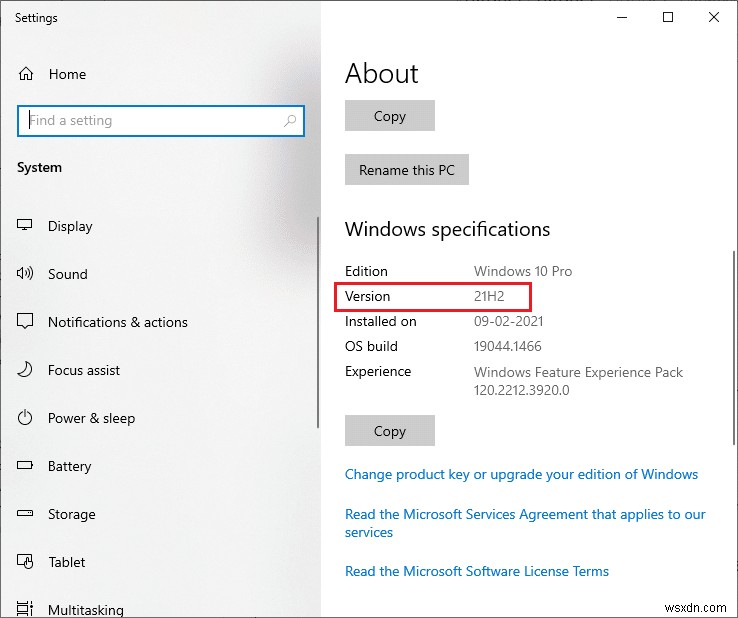Screen dimensions: 738x618
Task: Click the About page vertical scrollbar
Action: [x=734, y=348]
